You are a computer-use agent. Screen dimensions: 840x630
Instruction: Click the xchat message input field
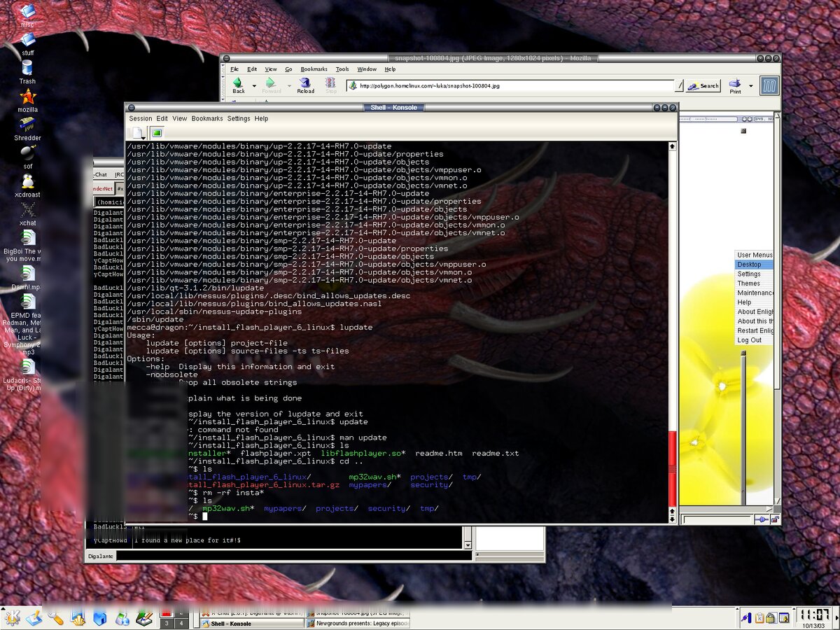point(294,556)
